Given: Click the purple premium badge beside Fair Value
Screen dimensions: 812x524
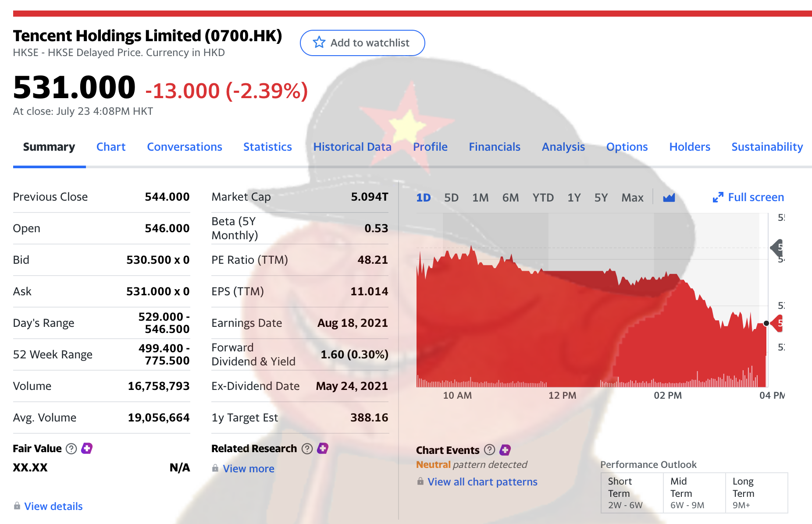Looking at the screenshot, I should pos(87,448).
